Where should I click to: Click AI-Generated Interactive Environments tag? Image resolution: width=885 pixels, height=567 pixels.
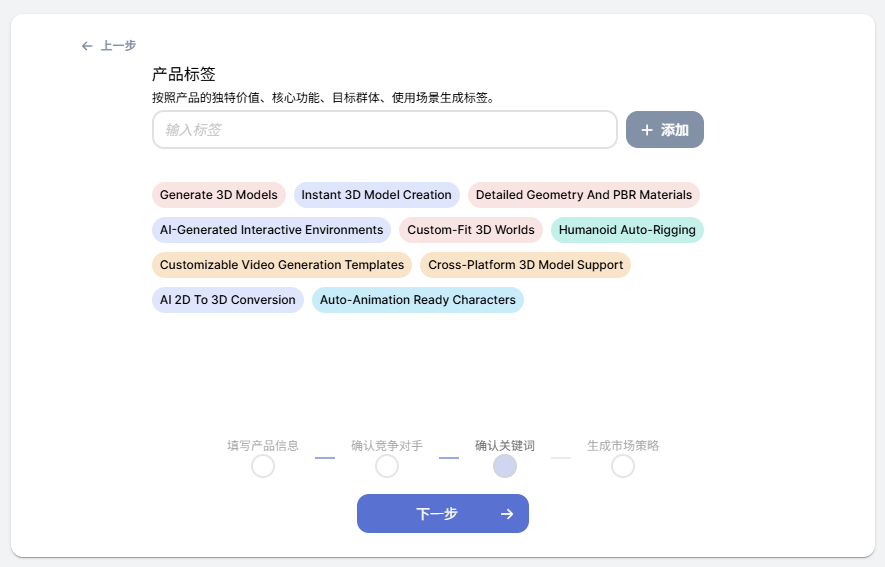[x=272, y=230]
